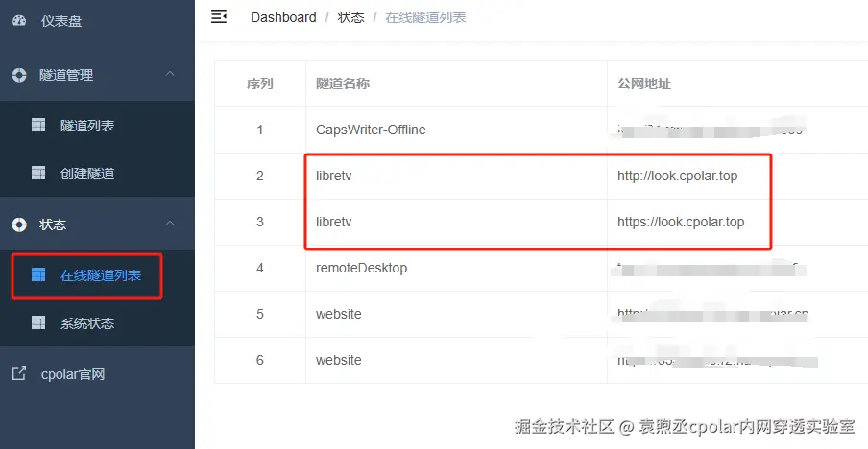Click the dashboard gauge icon in sidebar
The width and height of the screenshot is (868, 449).
pos(19,21)
